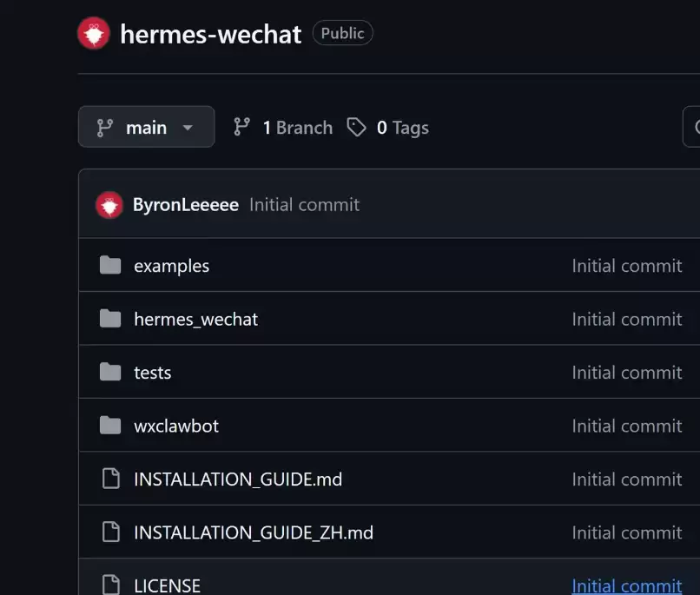Open Initial commit link in tests row

[x=627, y=373]
